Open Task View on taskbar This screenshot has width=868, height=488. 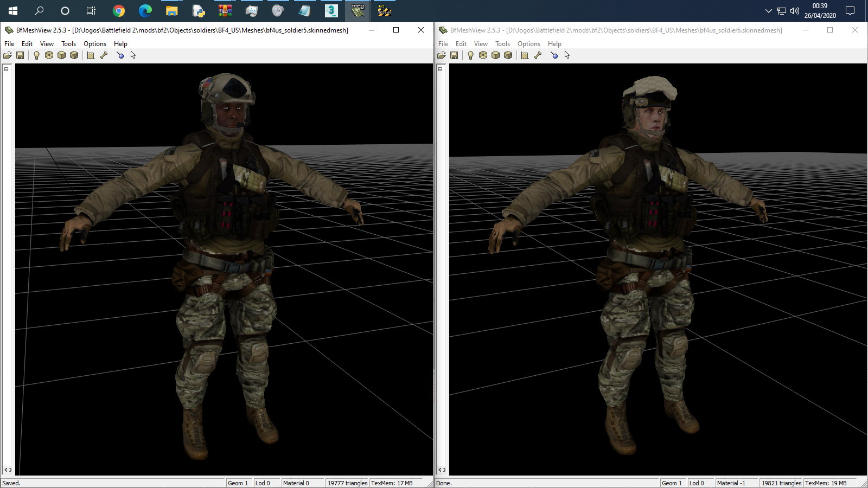click(x=91, y=11)
